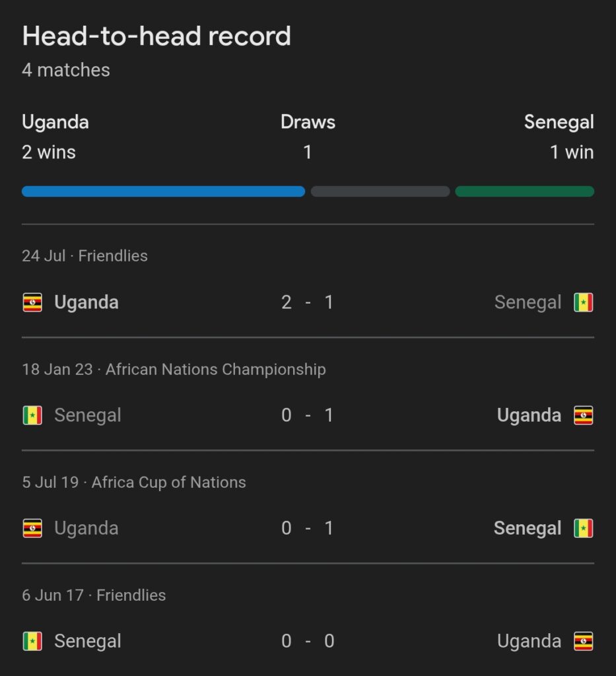This screenshot has height=676, width=616.
Task: Select the green Senegal wins bar
Action: coord(525,191)
